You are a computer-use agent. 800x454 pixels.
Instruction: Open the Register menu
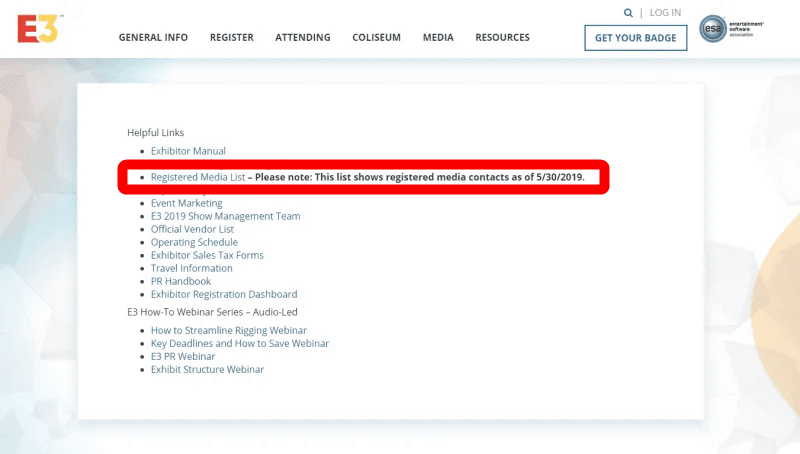pos(232,38)
